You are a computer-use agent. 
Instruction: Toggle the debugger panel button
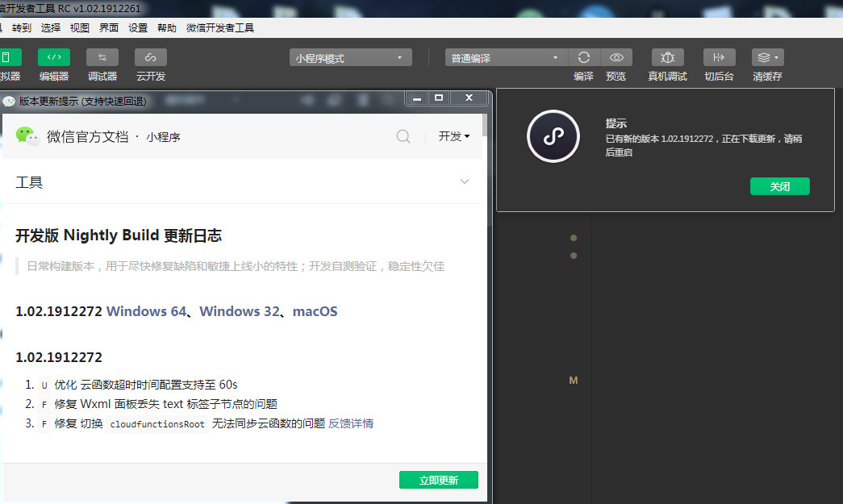point(102,57)
